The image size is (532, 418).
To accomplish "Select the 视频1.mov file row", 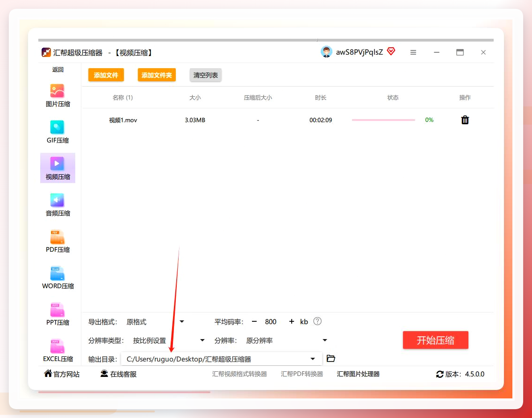I will coord(288,120).
